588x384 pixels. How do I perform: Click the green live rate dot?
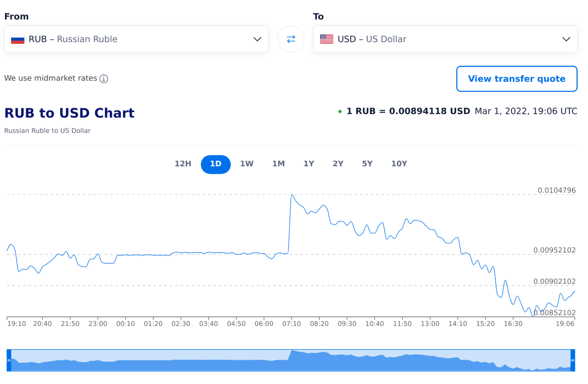(340, 111)
